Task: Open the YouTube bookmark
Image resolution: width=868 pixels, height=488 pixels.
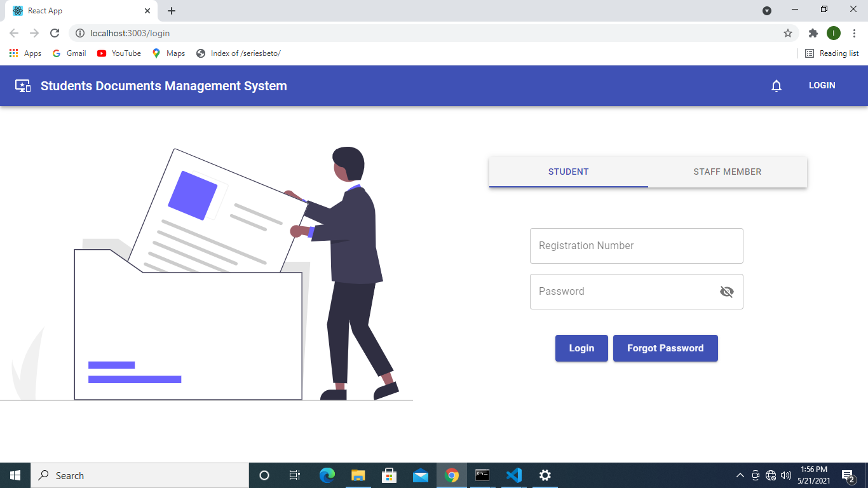Action: [119, 53]
